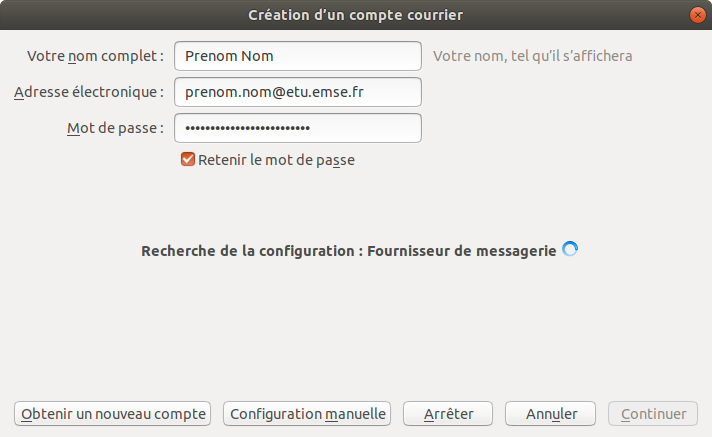Click the 'Votre nom complet' label
This screenshot has height=437, width=712.
pyautogui.click(x=95, y=56)
